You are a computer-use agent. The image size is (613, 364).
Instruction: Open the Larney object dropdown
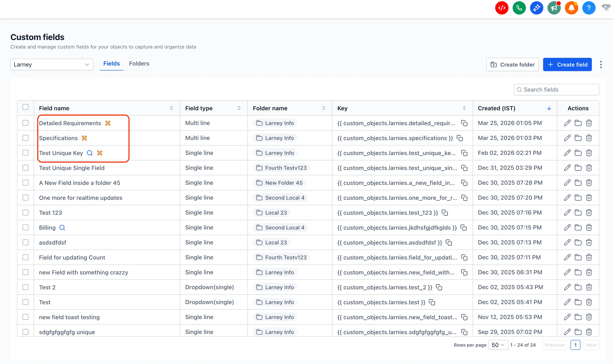pos(52,64)
